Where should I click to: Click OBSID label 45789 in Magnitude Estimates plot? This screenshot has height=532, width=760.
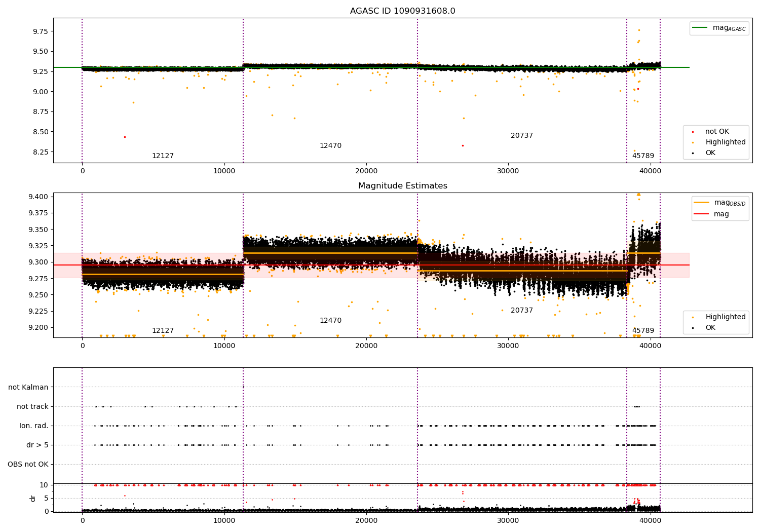(x=643, y=331)
